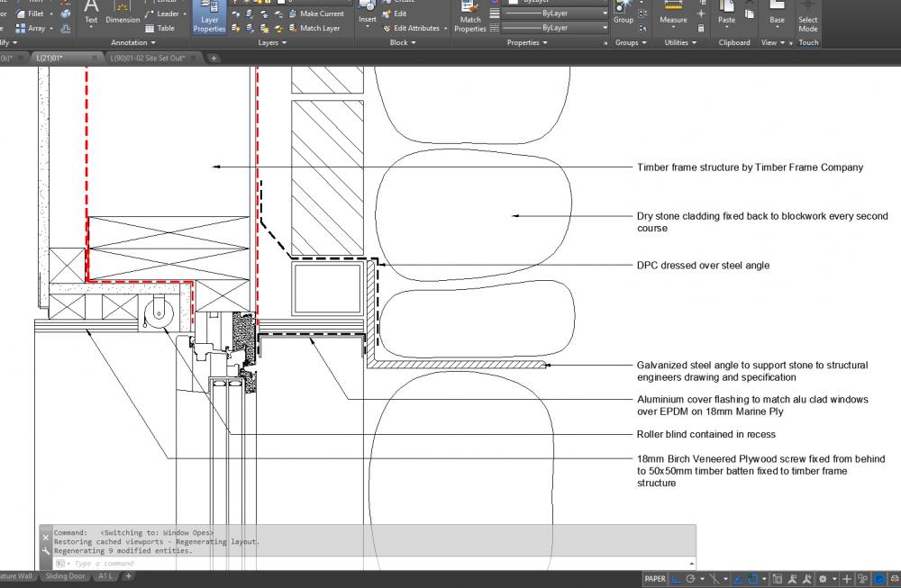This screenshot has height=588, width=901.
Task: Switch to L(90)01-02 Site Set Out tab
Action: [x=148, y=58]
